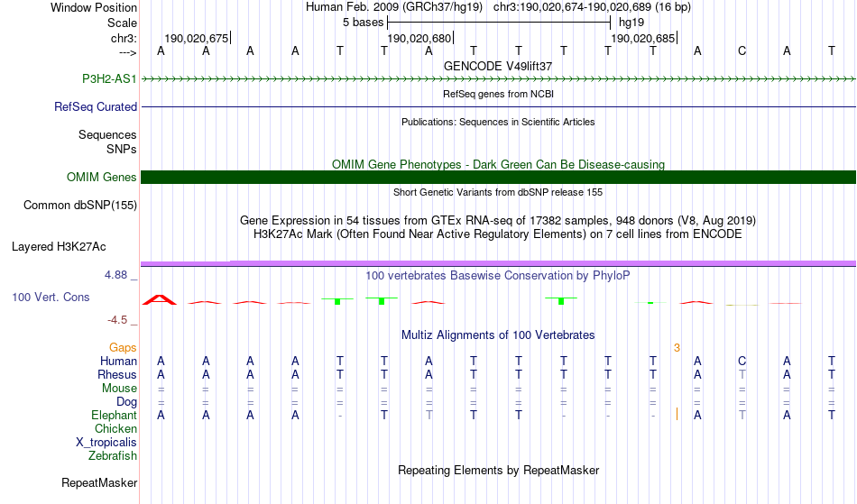Click the 5 bases scale bar
Screen dimensions: 857x504
tap(499, 23)
